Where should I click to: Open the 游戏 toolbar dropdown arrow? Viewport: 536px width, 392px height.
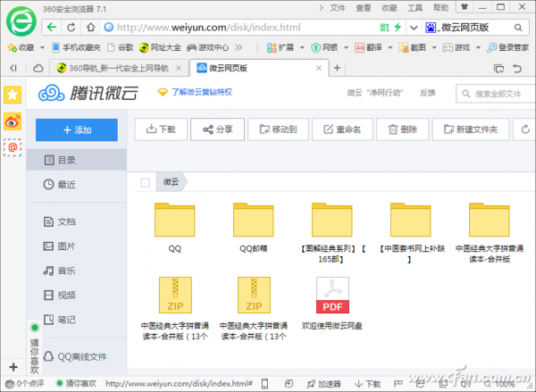tap(478, 47)
